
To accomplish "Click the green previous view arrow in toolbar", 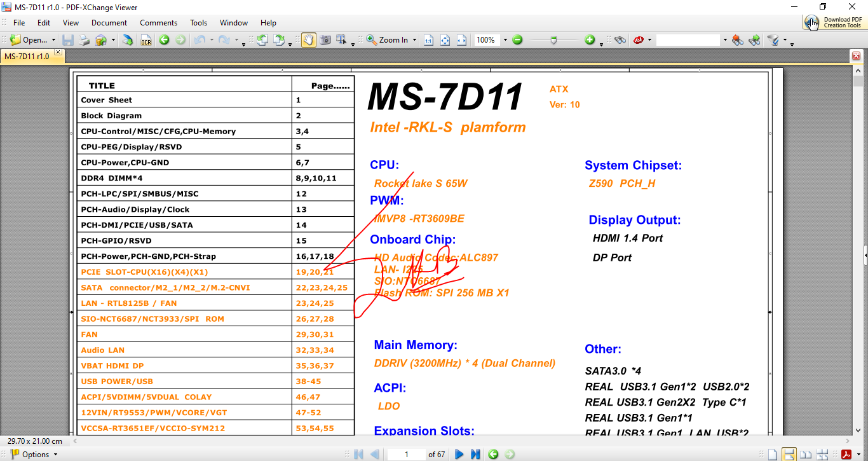I will pyautogui.click(x=164, y=40).
